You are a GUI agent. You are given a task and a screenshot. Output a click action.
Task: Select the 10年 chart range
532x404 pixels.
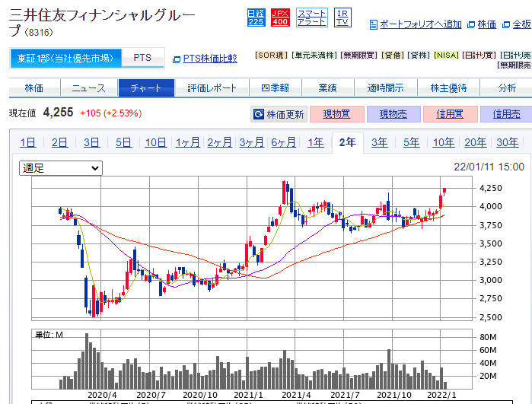444,142
